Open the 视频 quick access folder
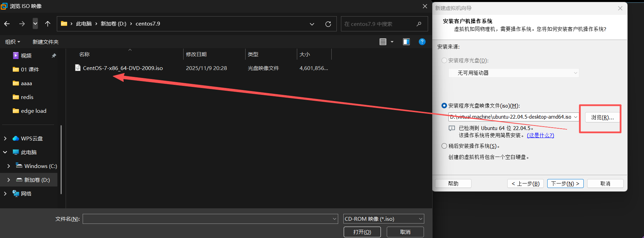Screen dimensions: 644x238 click(x=26, y=56)
